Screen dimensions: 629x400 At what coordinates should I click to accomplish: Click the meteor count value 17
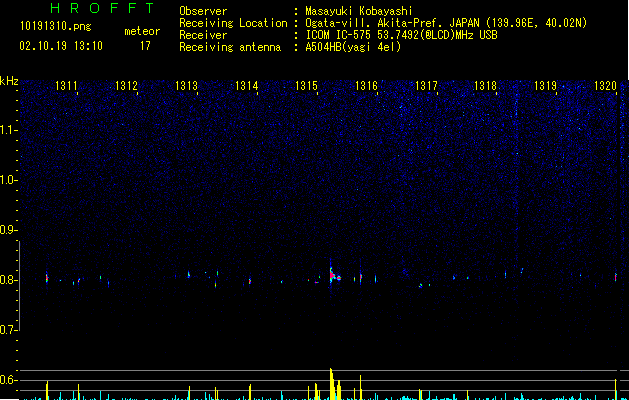tap(145, 46)
